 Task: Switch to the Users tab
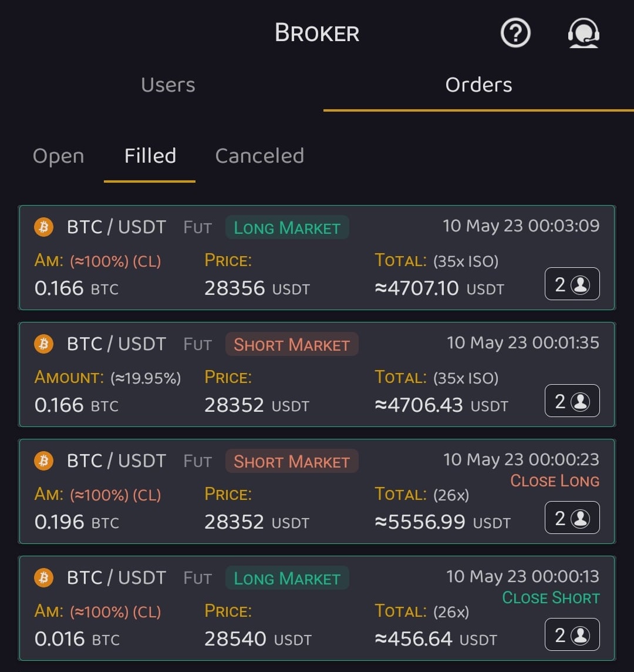(x=168, y=85)
